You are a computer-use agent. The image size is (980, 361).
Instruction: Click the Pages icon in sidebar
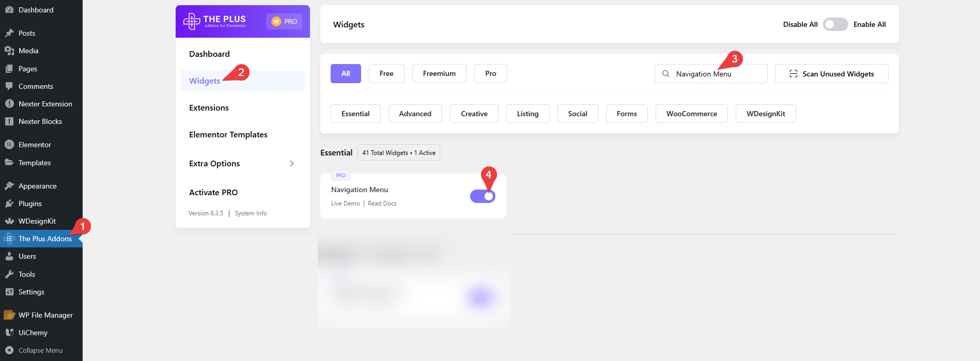(x=9, y=69)
